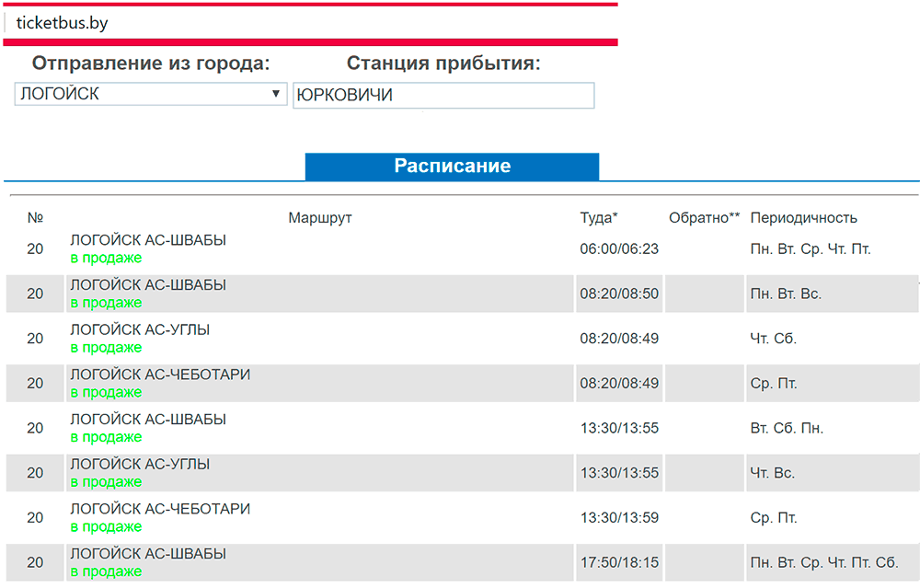
Task: Open the ЛОГОЙСК АС-УГЛЫ route running Чт. Сб.
Action: (x=140, y=329)
